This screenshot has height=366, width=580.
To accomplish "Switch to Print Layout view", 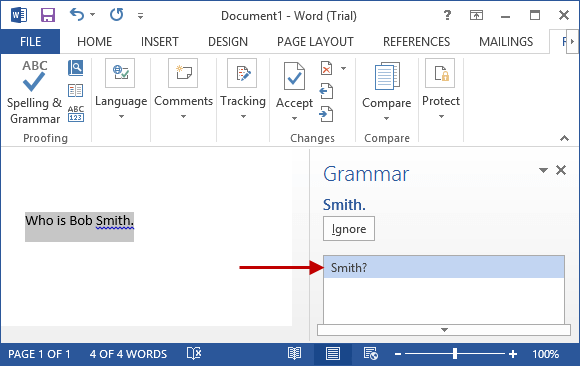I will (333, 353).
